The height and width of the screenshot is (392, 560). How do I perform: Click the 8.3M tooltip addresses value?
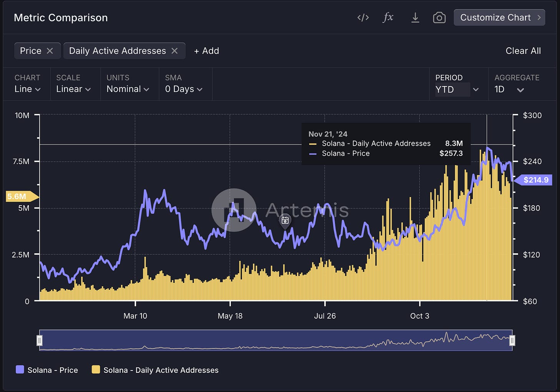(454, 143)
